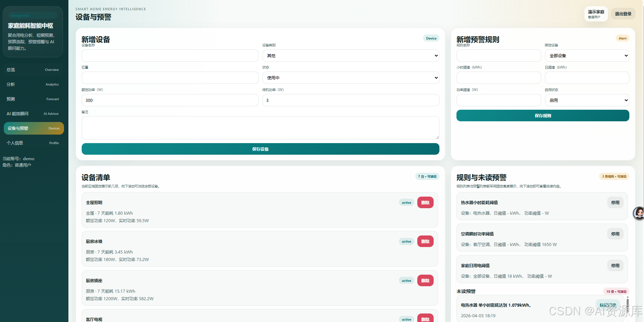Delete the 全屋照明 device
This screenshot has height=322, width=644.
coord(425,202)
